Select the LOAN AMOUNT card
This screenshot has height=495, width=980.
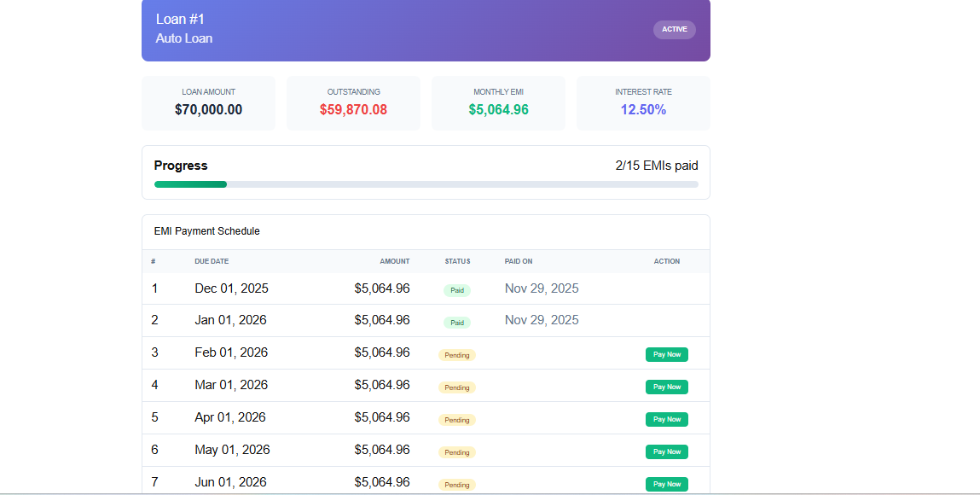pyautogui.click(x=208, y=102)
